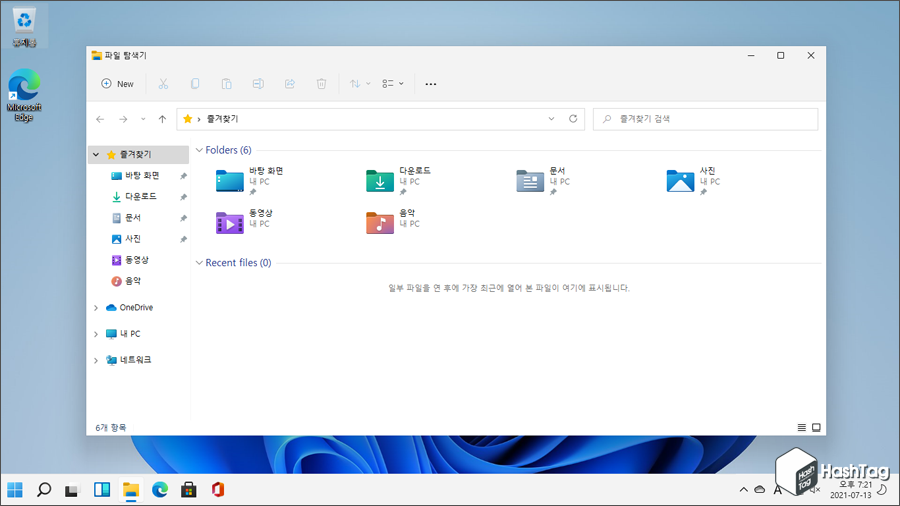Click the 즐겨찾기 검색 search box
This screenshot has height=506, width=900.
[x=705, y=119]
